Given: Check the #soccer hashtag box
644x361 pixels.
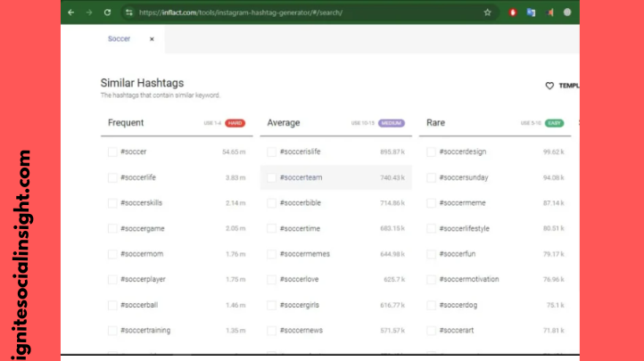Looking at the screenshot, I should pos(112,152).
